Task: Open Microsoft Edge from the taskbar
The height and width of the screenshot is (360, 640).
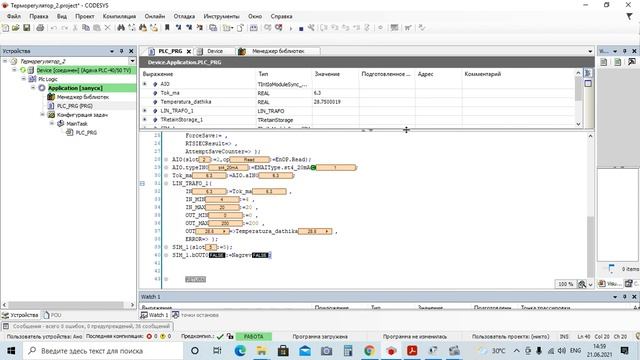Action: pos(240,351)
